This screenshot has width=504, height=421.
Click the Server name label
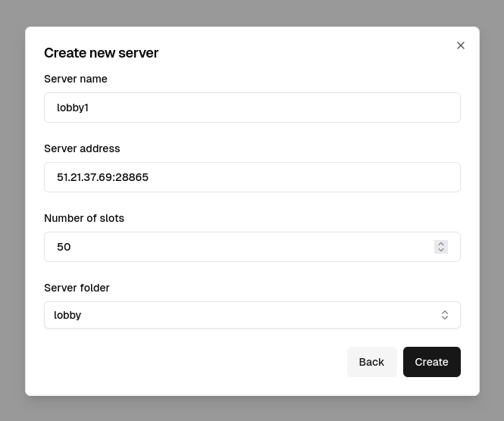click(x=76, y=79)
